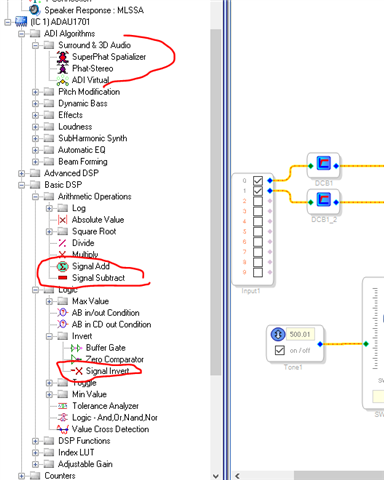Select the Logic And,Or,Nand,Nor icon

(x=63, y=417)
